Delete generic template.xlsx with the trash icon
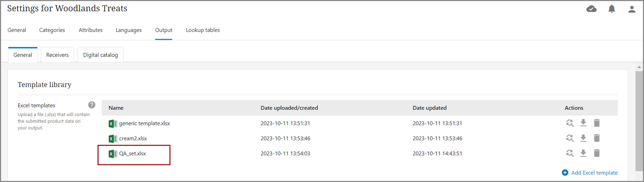The width and height of the screenshot is (644, 182). click(x=597, y=123)
